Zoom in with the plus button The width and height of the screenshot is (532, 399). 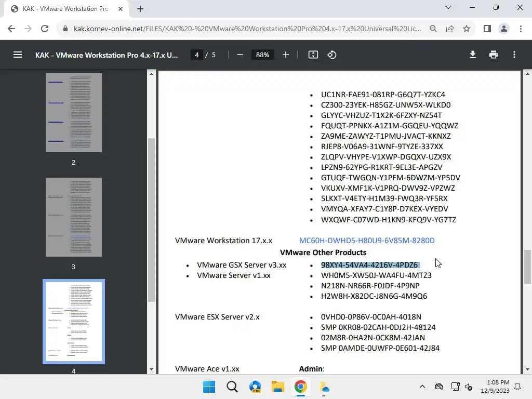pos(286,55)
